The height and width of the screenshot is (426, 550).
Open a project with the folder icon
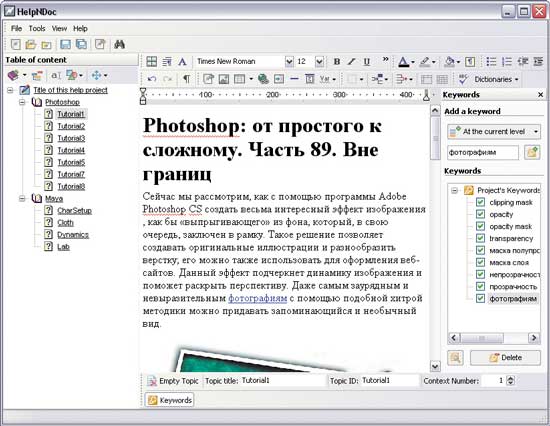31,45
